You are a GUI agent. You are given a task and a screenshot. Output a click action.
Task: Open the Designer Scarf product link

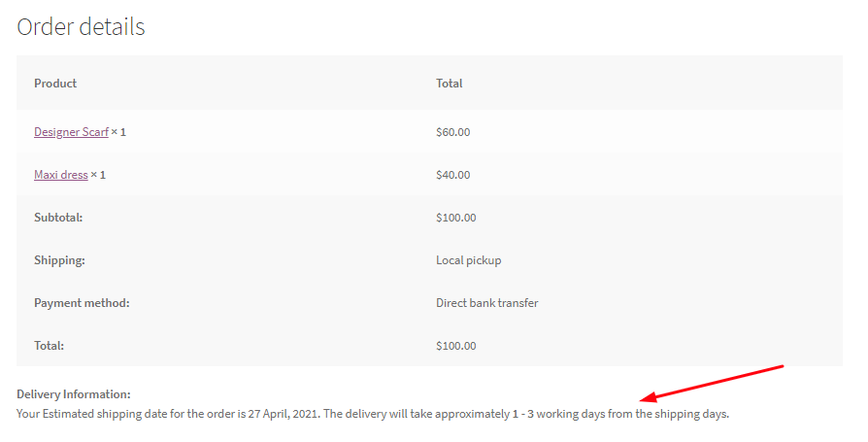coord(71,132)
